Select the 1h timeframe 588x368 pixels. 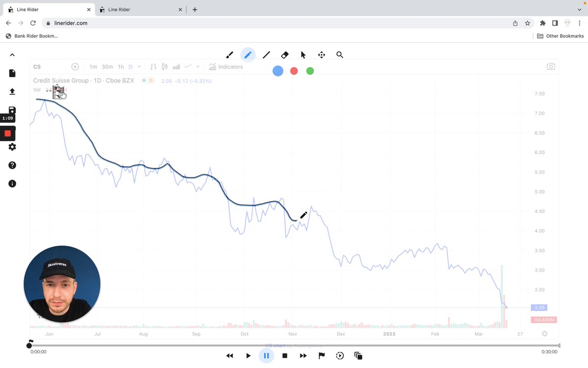(x=121, y=67)
